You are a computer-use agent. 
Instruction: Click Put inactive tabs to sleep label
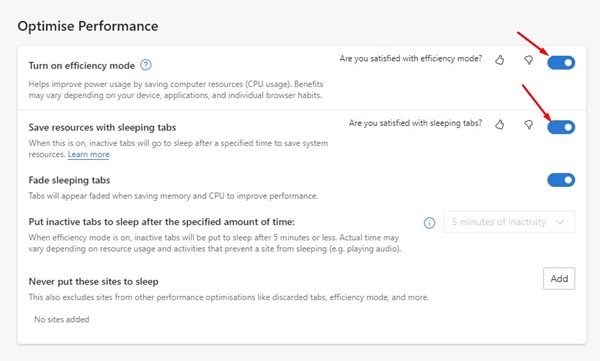click(x=161, y=222)
